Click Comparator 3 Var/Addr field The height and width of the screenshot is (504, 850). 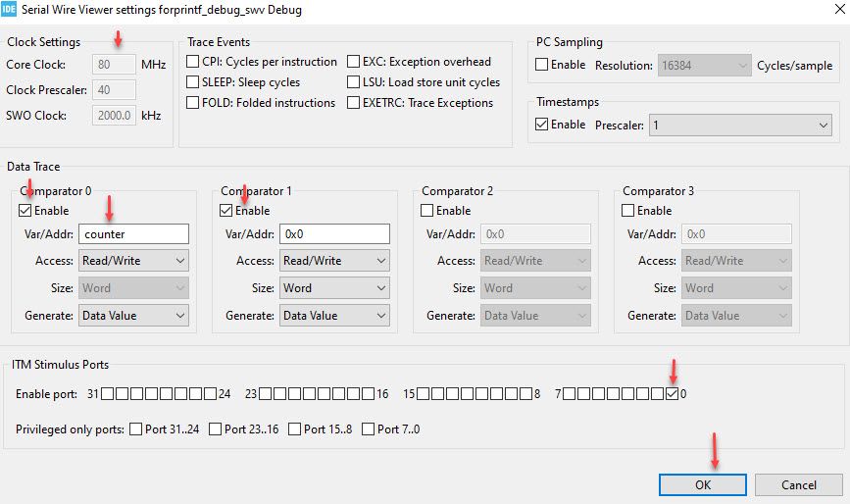point(736,234)
